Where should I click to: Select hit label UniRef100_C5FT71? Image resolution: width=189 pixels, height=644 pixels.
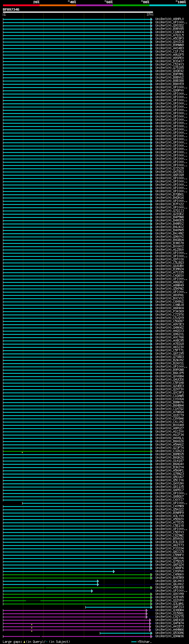[170, 350]
